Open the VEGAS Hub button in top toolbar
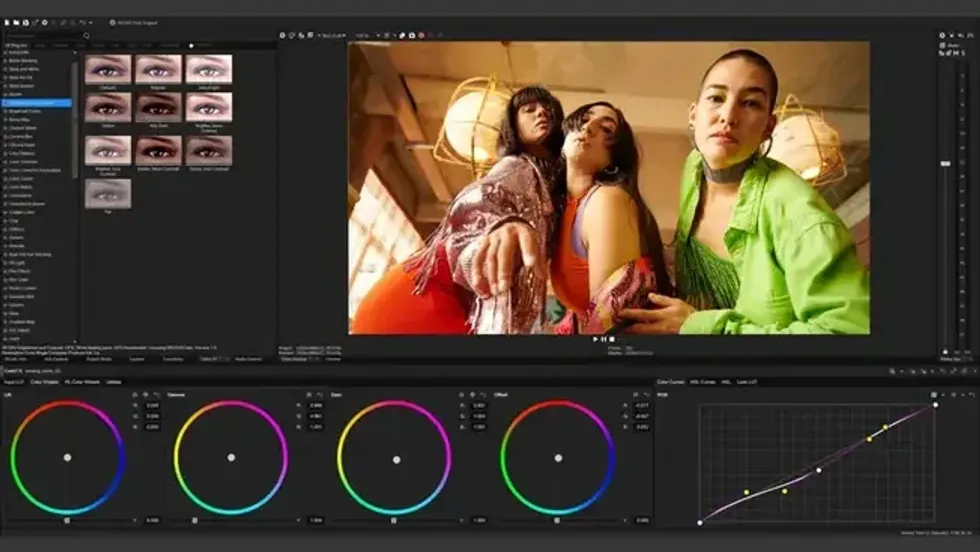This screenshot has height=552, width=980. point(133,23)
